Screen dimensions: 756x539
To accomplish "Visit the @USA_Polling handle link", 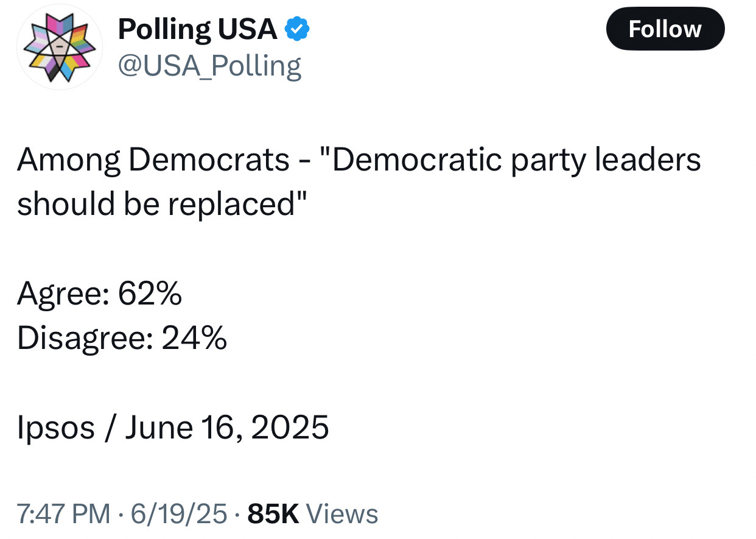I will click(x=209, y=66).
